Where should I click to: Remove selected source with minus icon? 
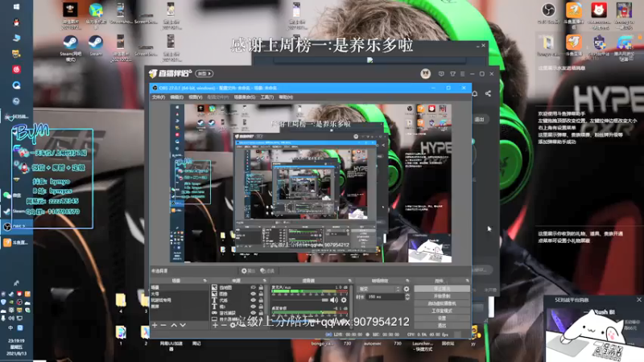[224, 325]
